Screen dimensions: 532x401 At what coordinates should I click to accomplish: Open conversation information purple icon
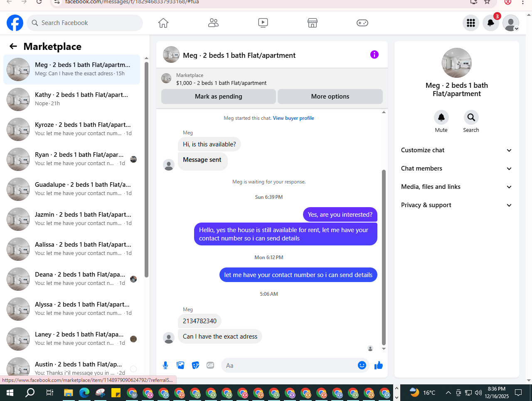(x=374, y=54)
